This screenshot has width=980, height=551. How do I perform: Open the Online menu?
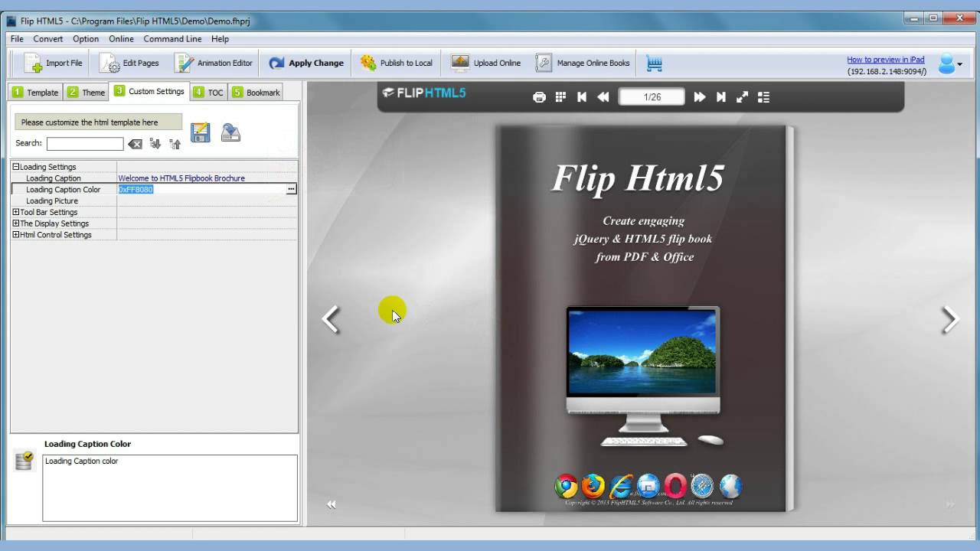tap(121, 39)
